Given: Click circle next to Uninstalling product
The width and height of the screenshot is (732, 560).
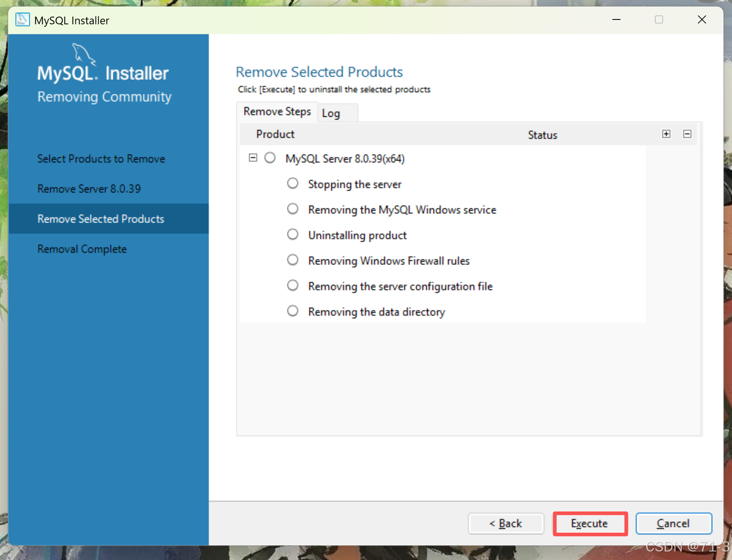Looking at the screenshot, I should click(x=293, y=235).
